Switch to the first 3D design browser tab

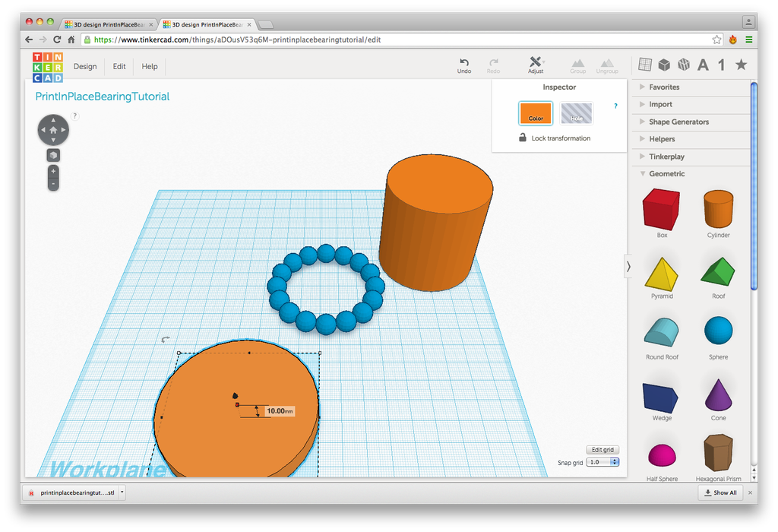pyautogui.click(x=109, y=24)
